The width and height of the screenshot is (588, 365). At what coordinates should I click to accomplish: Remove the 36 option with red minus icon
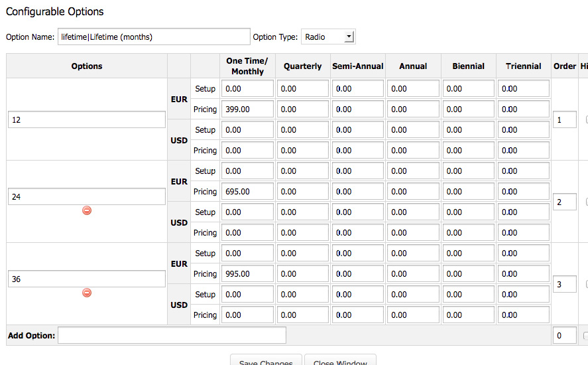87,293
